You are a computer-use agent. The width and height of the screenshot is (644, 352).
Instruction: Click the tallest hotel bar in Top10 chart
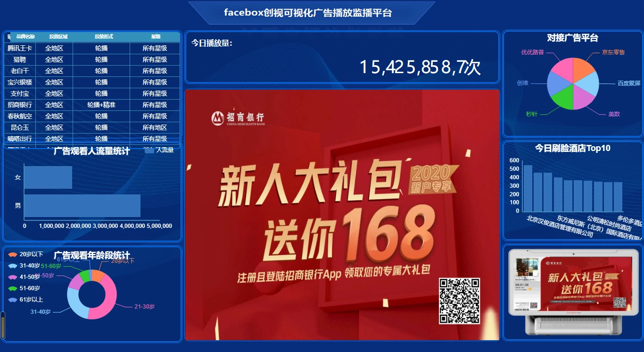pyautogui.click(x=528, y=188)
